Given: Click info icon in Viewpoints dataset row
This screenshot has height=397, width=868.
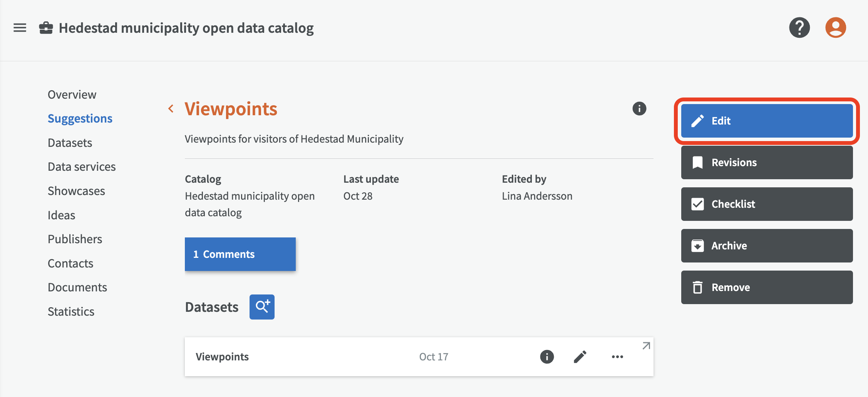Looking at the screenshot, I should [547, 357].
